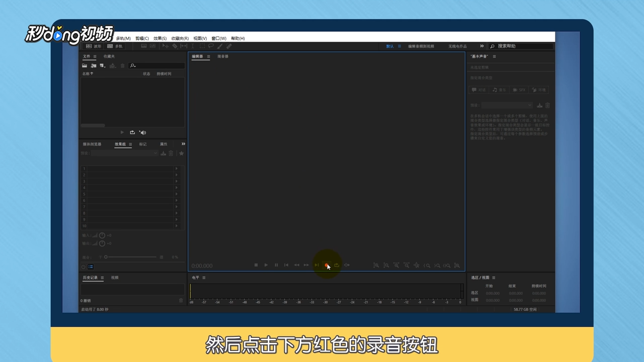Select the Razor tool

click(175, 46)
